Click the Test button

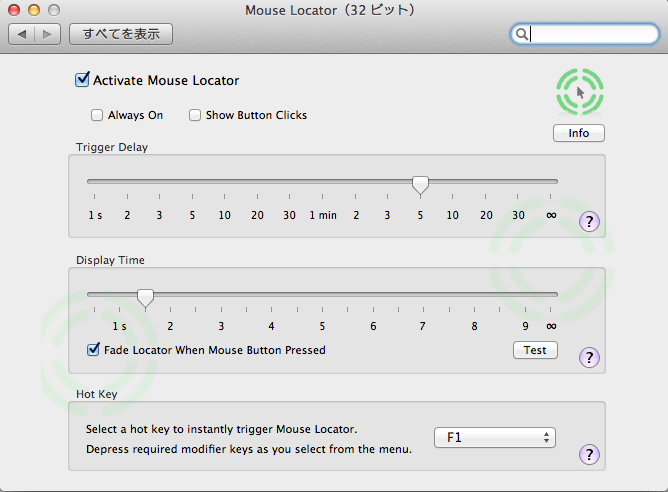(535, 350)
